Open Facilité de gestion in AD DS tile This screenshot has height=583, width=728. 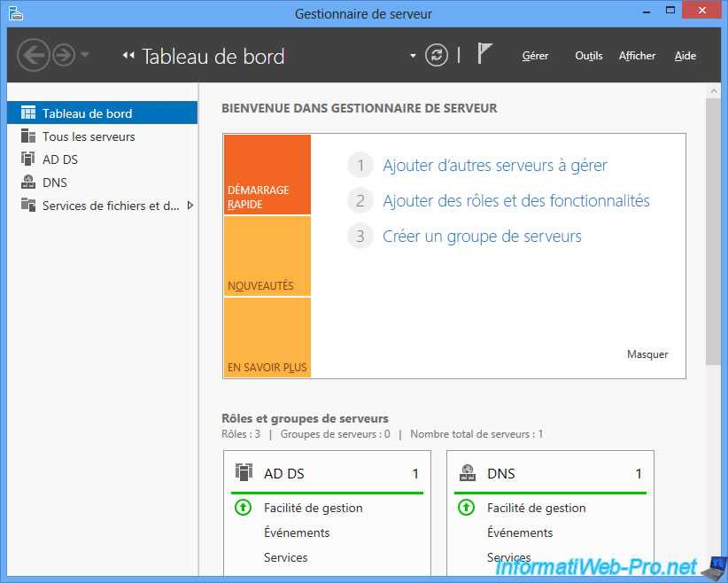coord(313,509)
